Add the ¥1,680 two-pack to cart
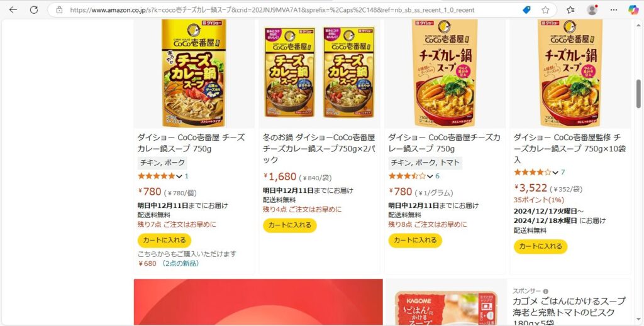Image resolution: width=644 pixels, height=326 pixels. pyautogui.click(x=289, y=225)
